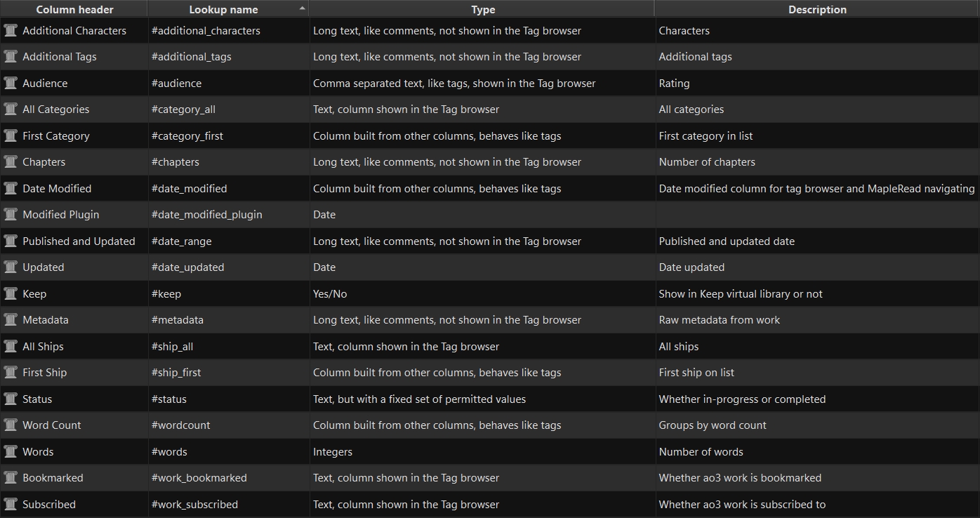Select the Integers type cell for Words
This screenshot has height=518, width=980.
(x=333, y=452)
